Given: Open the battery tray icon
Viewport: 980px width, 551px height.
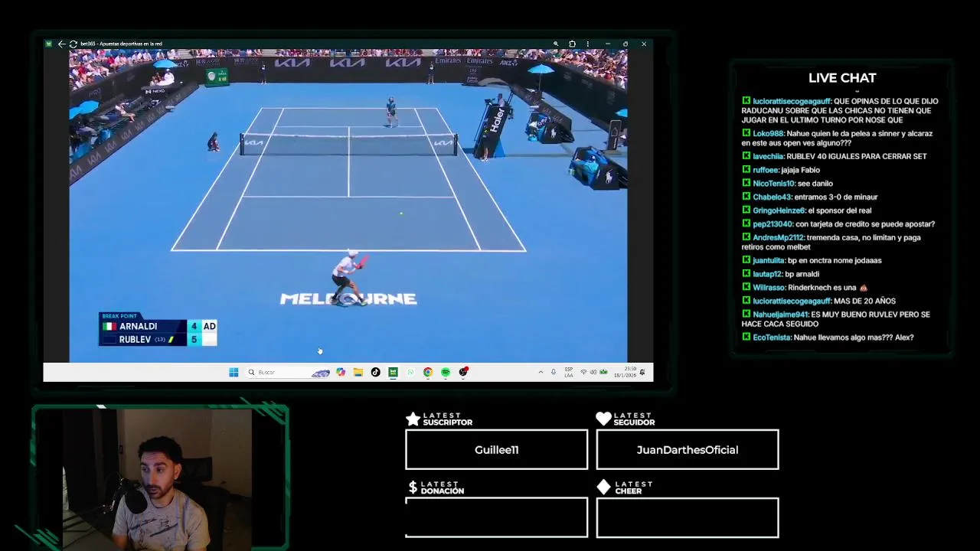Looking at the screenshot, I should [603, 372].
